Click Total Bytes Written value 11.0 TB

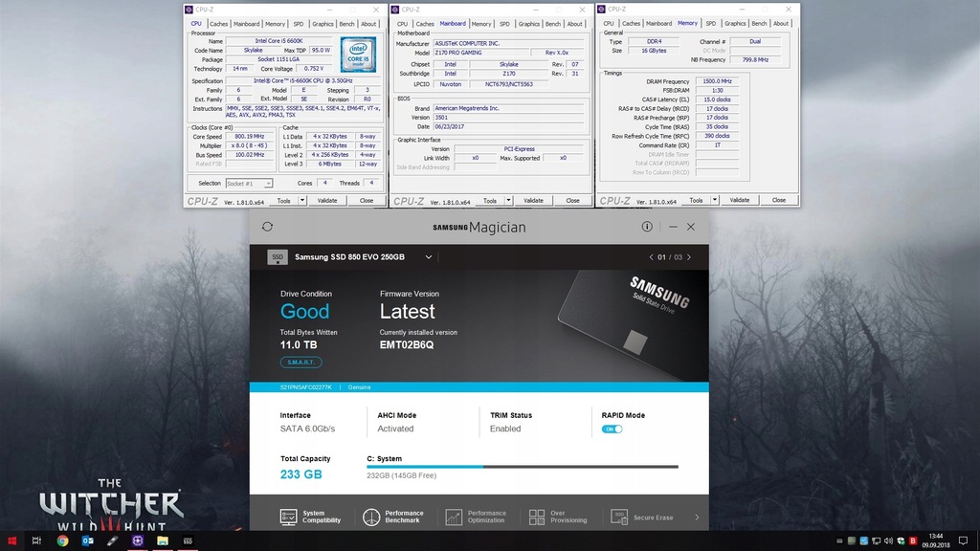point(299,344)
